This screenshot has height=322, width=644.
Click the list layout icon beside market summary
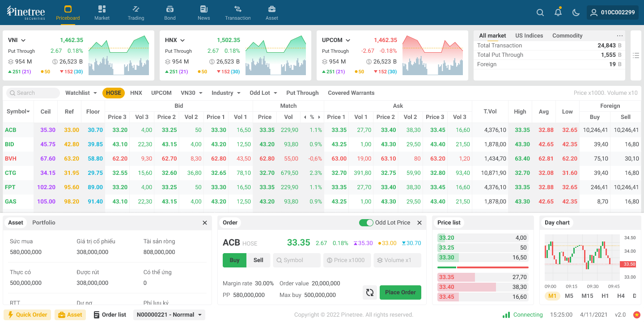click(x=636, y=55)
